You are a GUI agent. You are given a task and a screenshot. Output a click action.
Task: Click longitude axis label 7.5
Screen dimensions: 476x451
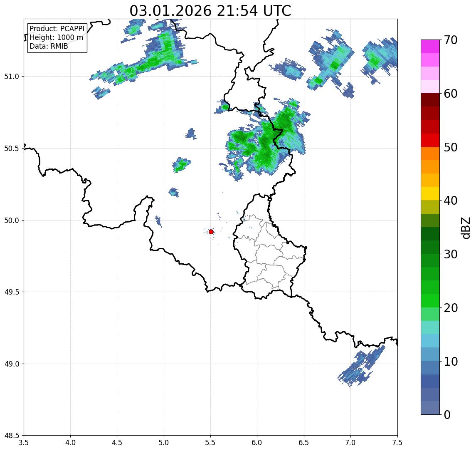[397, 443]
